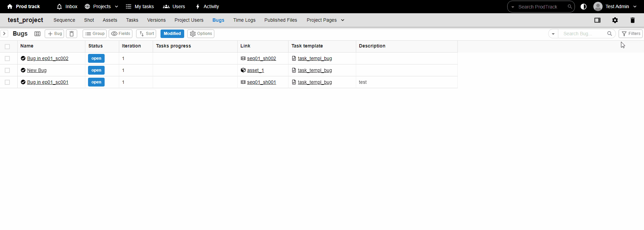The height and width of the screenshot is (230, 644).
Task: Click the magnifier in Search ProdTrack
Action: click(x=570, y=7)
